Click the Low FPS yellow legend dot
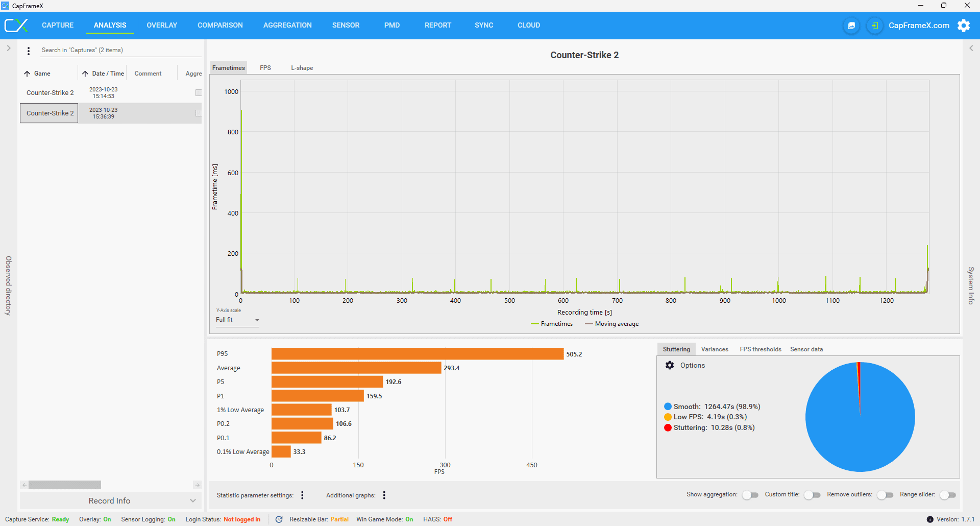980x526 pixels. (x=668, y=417)
